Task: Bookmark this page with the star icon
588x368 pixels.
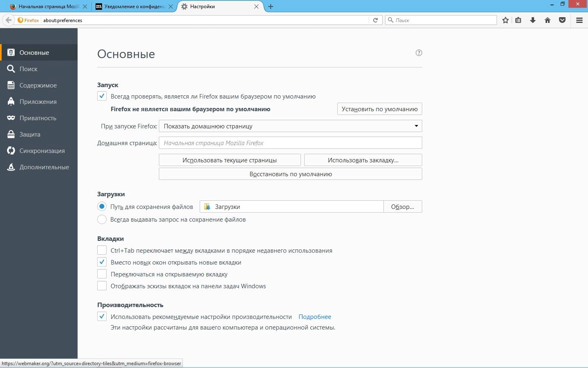Action: click(506, 20)
